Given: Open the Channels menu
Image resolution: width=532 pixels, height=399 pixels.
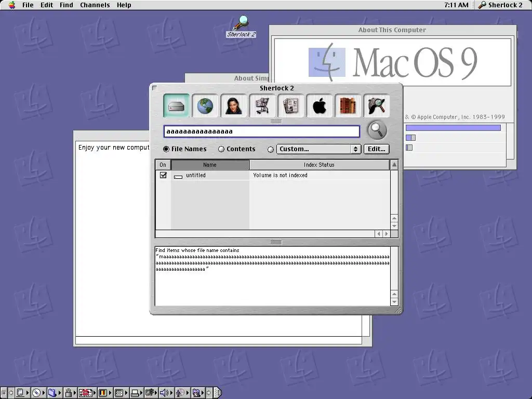Looking at the screenshot, I should 95,5.
